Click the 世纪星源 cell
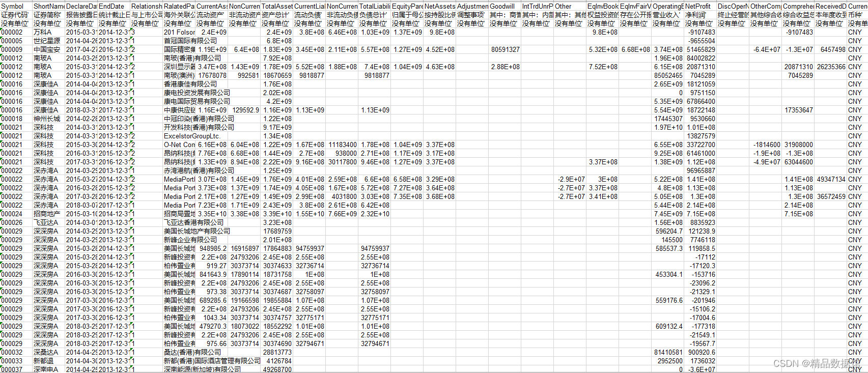 coord(49,41)
